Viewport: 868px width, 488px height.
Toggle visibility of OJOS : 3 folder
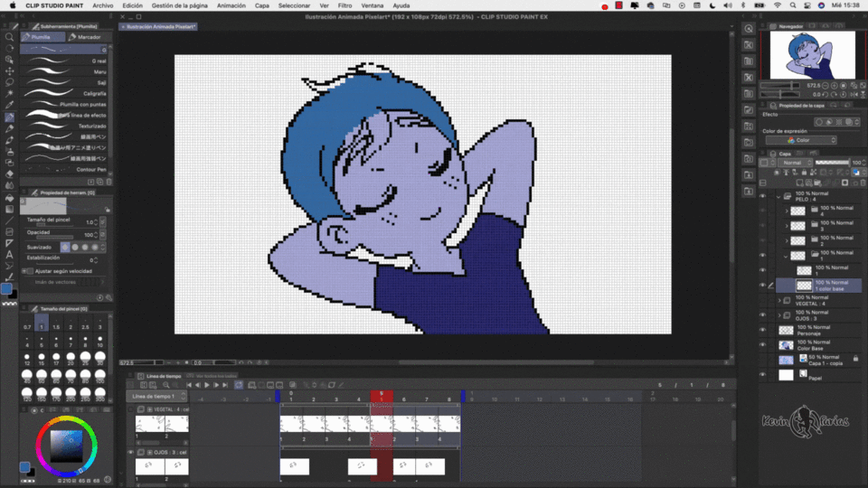point(763,315)
